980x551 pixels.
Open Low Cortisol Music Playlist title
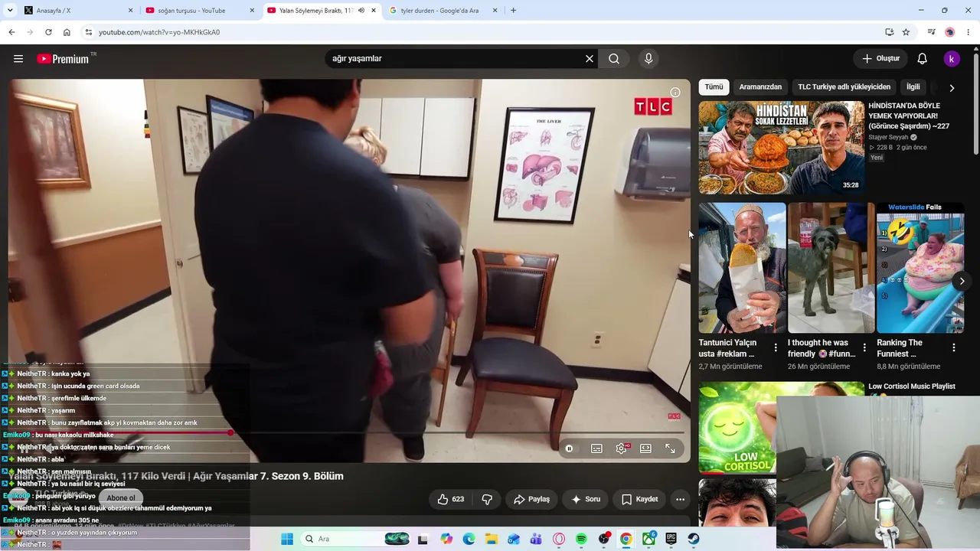(x=912, y=386)
